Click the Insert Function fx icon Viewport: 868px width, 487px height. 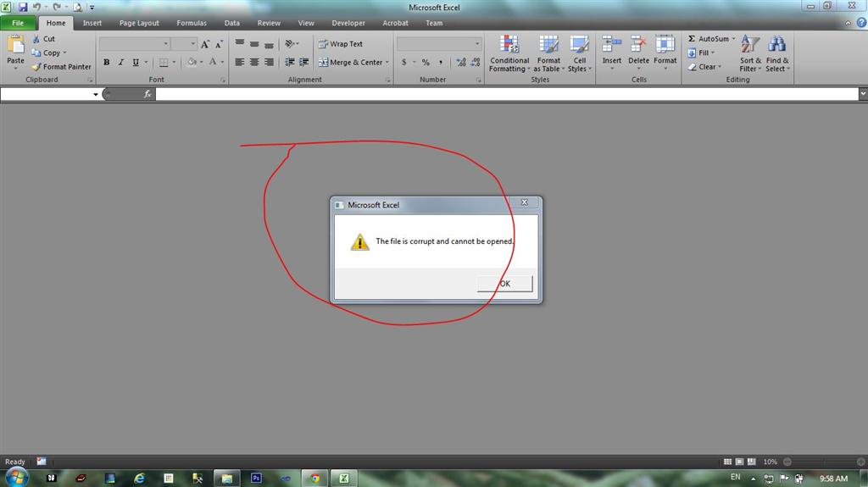147,94
